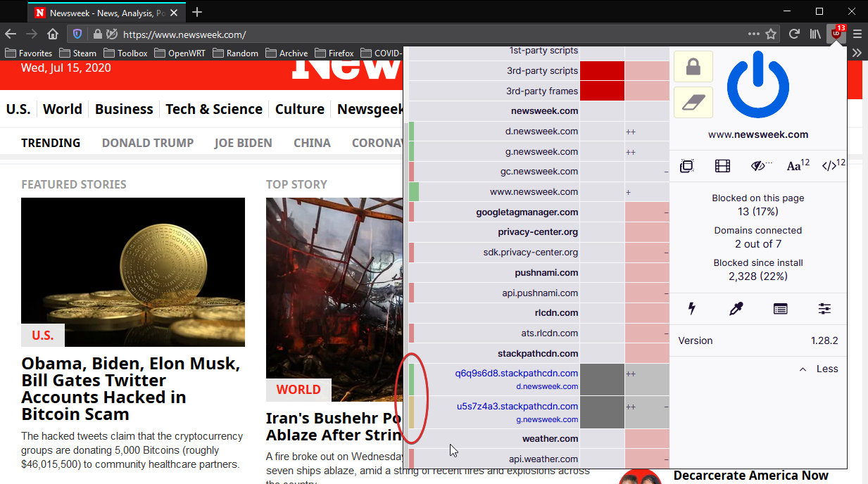Image resolution: width=868 pixels, height=484 pixels.
Task: Open the uBlock dashboard sliders icon
Action: pos(824,308)
